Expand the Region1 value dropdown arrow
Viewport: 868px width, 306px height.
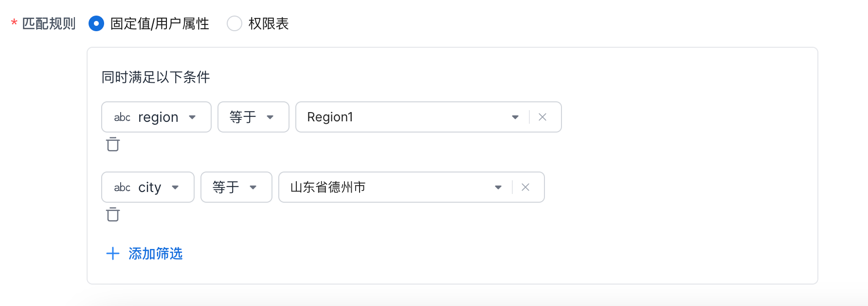515,117
